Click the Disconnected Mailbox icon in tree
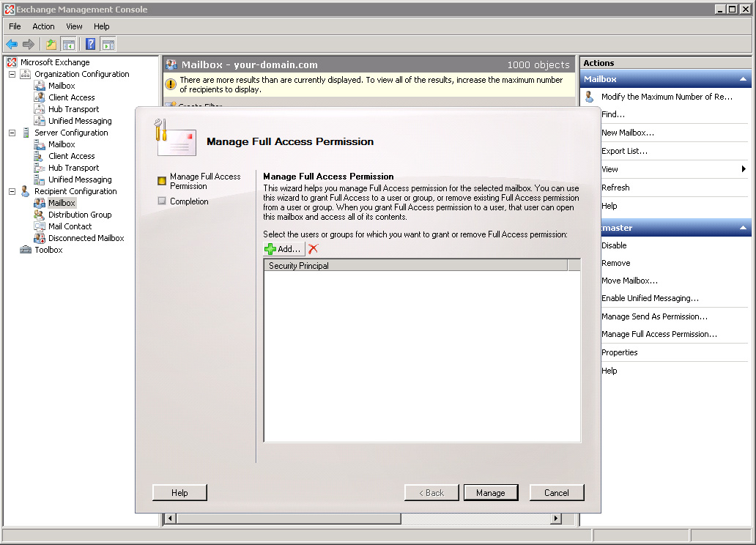Screen dimensions: 756x545 (40, 238)
